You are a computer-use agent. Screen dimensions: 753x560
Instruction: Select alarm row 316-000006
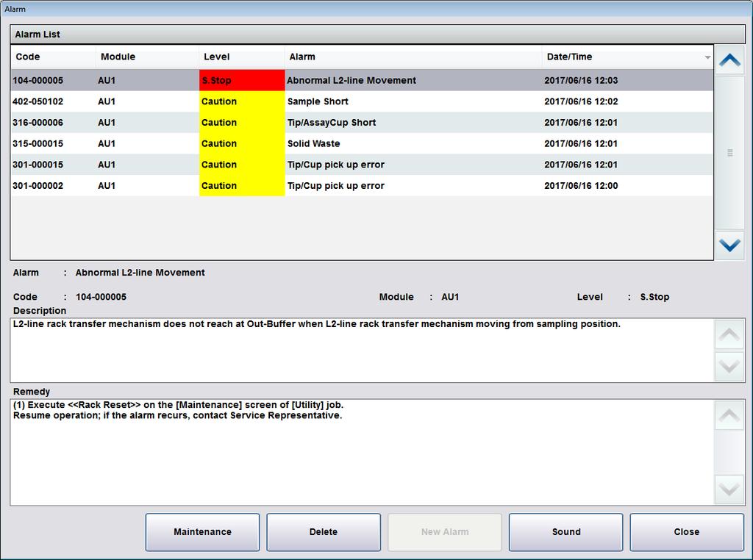tap(362, 123)
